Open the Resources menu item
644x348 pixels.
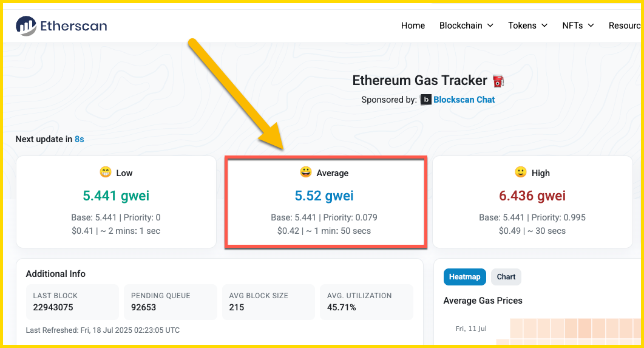tap(625, 26)
